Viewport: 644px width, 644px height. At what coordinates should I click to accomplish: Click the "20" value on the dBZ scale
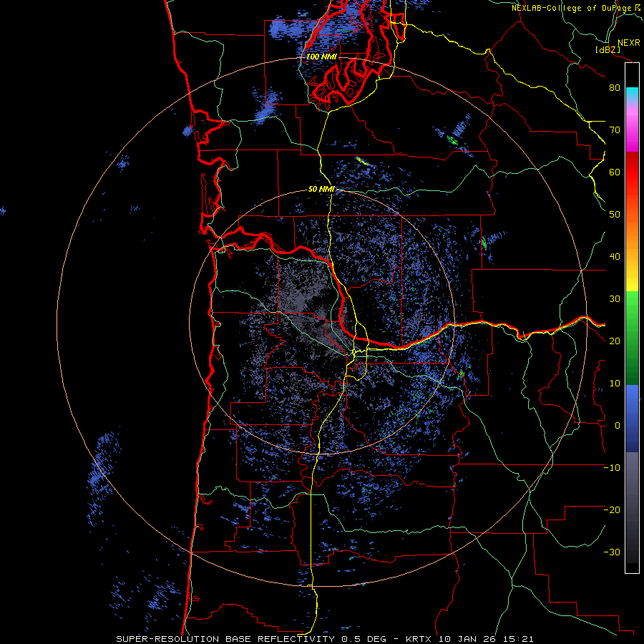pos(615,341)
